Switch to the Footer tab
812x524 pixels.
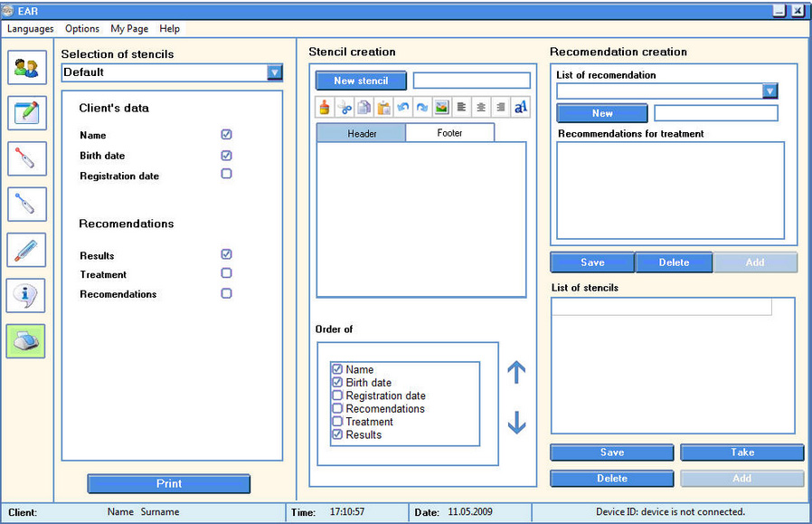[449, 133]
